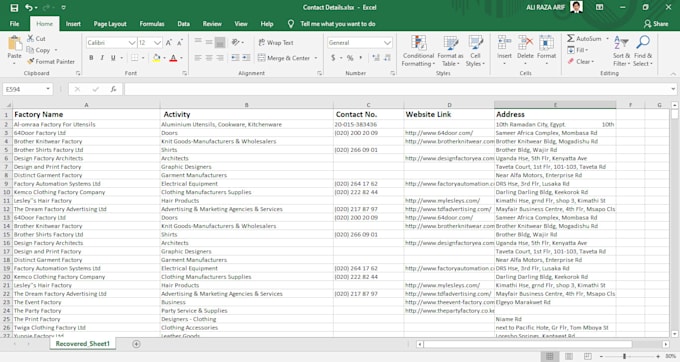Click the Accounting dollar format icon
The height and width of the screenshot is (362, 680).
(333, 58)
